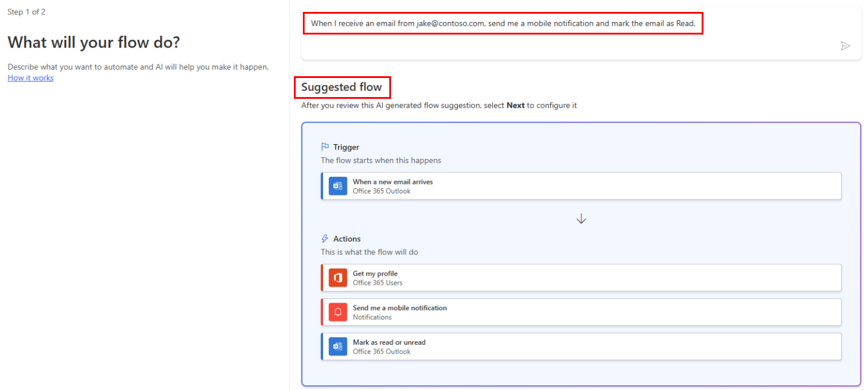Open the How it works link
The width and height of the screenshot is (868, 390).
pos(30,77)
